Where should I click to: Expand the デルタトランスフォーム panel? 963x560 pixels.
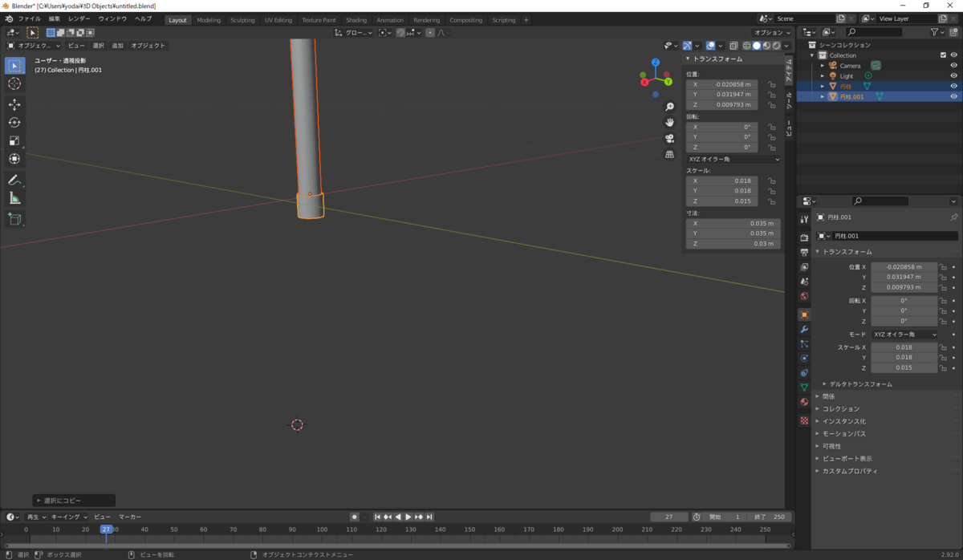coord(859,384)
